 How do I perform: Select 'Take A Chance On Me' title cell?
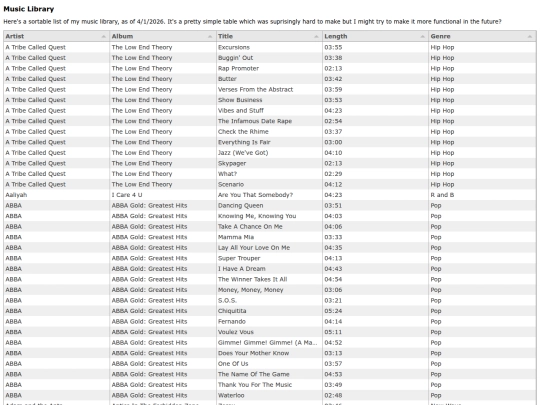269,227
